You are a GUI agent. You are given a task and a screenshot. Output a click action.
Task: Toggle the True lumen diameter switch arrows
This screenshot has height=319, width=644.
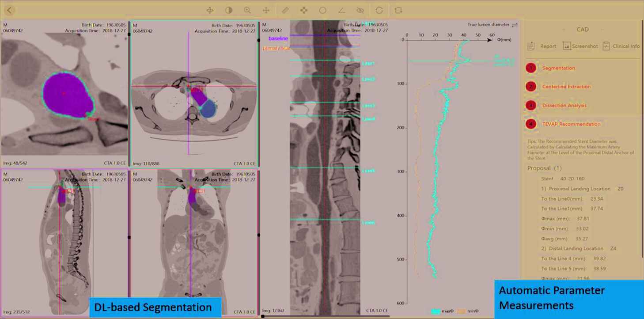tap(514, 25)
